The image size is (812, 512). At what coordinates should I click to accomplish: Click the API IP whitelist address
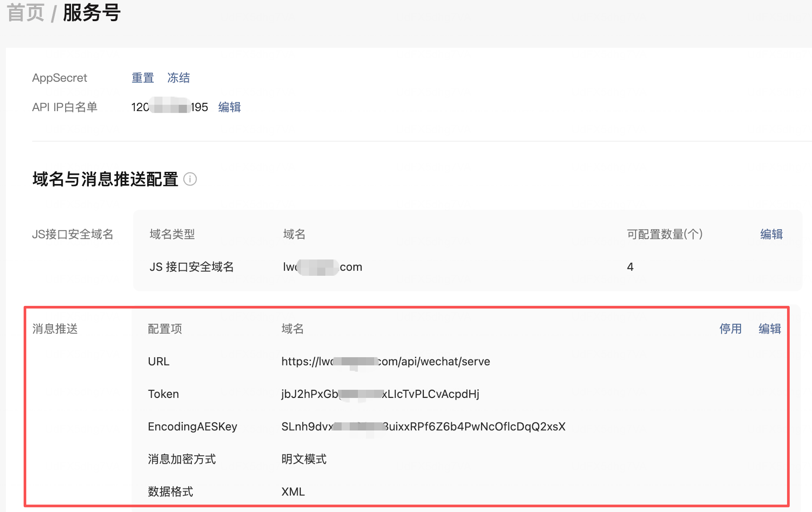[x=169, y=107]
